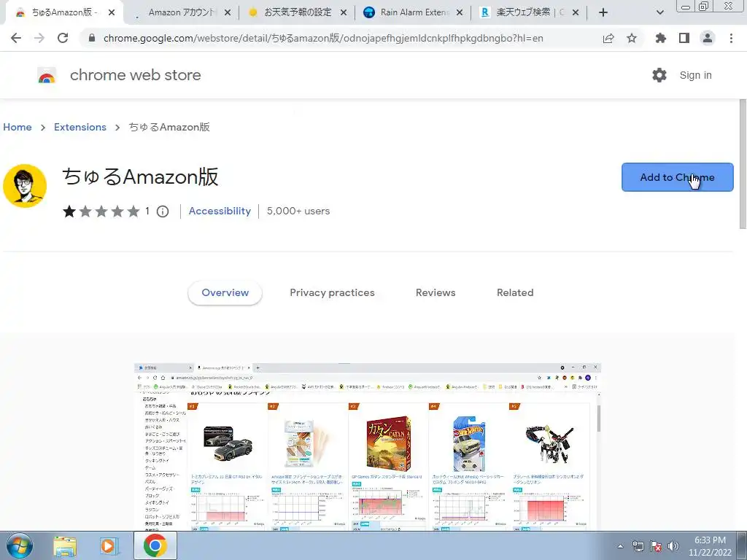Image resolution: width=747 pixels, height=560 pixels.
Task: Click the lock icon in address bar
Action: (92, 38)
